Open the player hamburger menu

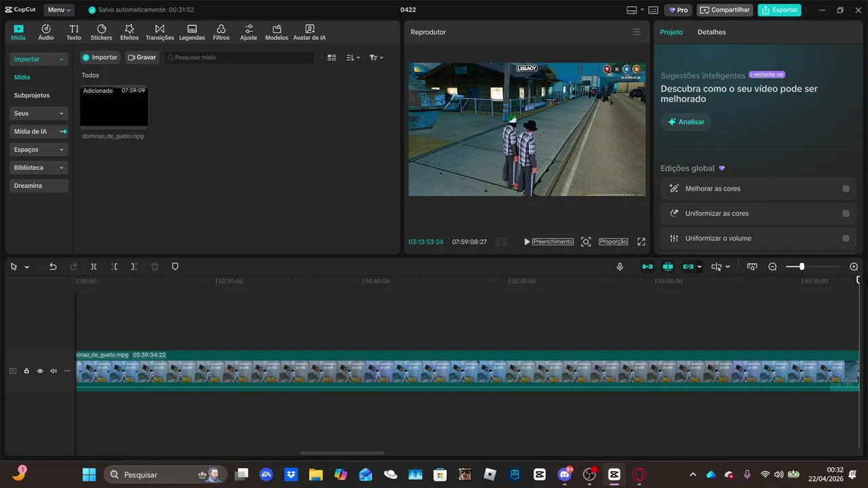tap(637, 32)
